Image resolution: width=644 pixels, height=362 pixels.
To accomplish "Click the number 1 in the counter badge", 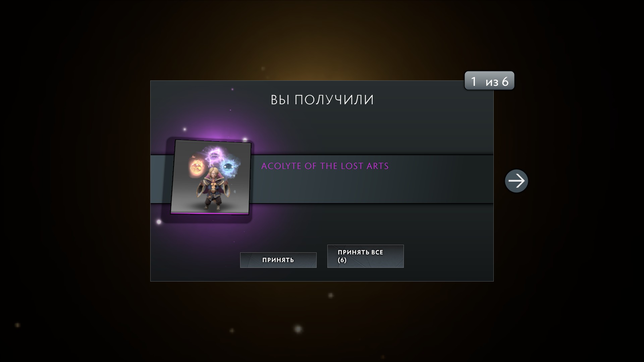I will (474, 81).
